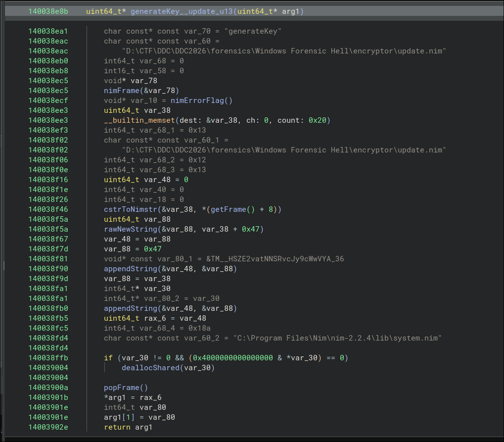Follow the TM__HSZE2vatNNSRvcJy9cWwVYA_36 symbol

[x=277, y=259]
